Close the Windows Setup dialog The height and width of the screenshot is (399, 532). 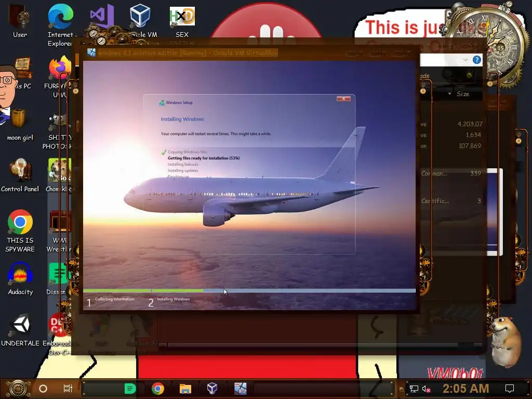[343, 98]
